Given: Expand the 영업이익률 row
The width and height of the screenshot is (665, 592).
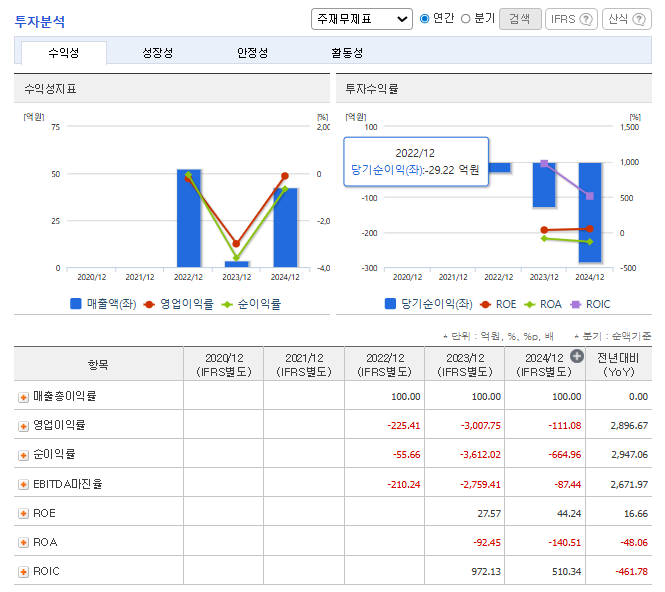Looking at the screenshot, I should tap(23, 426).
